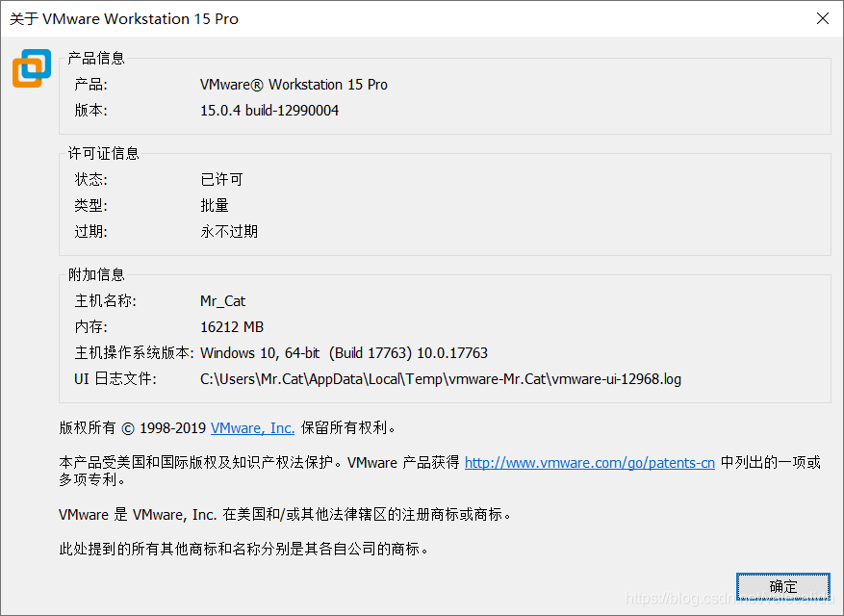Screen dimensions: 844x616
Task: Click the memory value 16212 MB
Action: pyautogui.click(x=232, y=327)
